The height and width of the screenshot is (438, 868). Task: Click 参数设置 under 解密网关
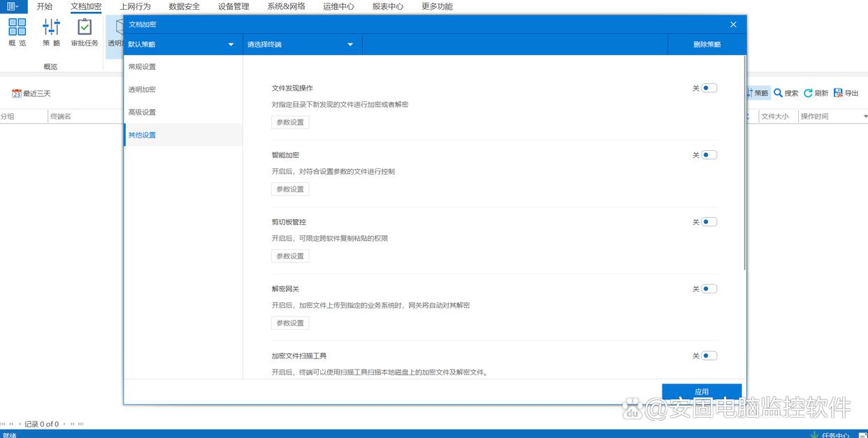290,323
